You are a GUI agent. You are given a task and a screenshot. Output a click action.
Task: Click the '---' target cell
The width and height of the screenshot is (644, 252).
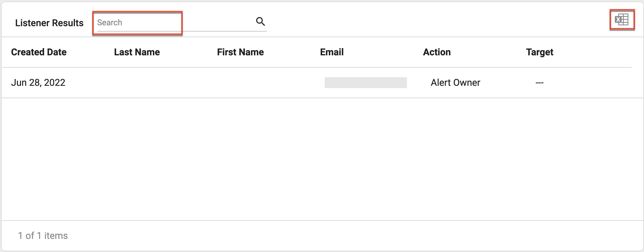point(540,83)
